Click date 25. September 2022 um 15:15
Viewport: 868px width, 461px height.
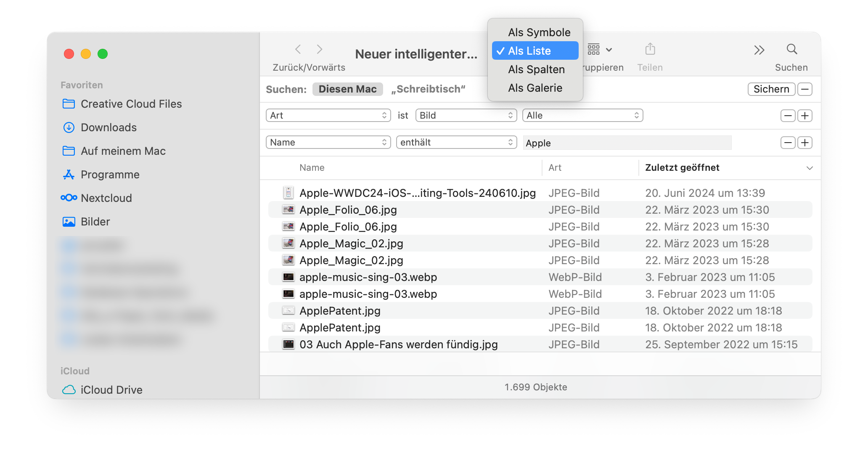point(721,344)
